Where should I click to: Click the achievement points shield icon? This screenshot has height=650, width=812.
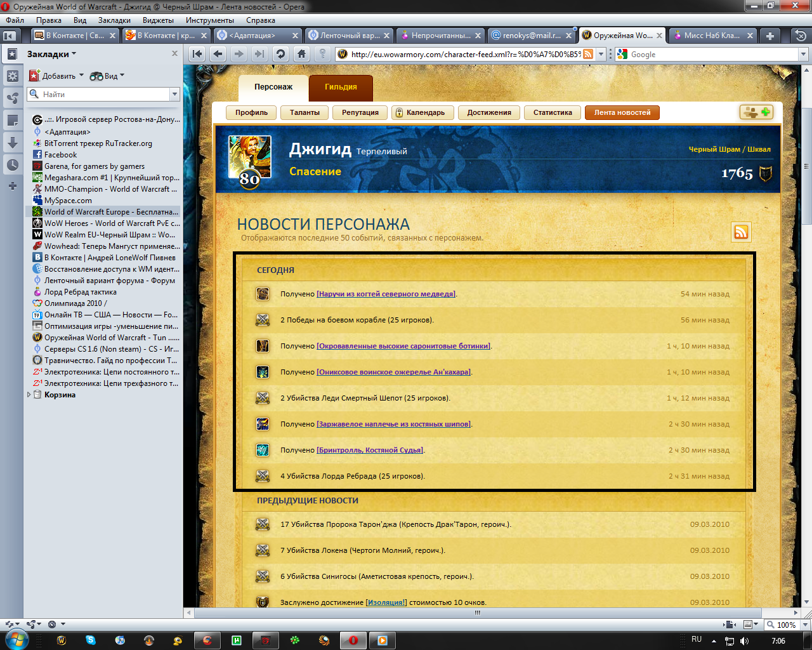[x=766, y=173]
